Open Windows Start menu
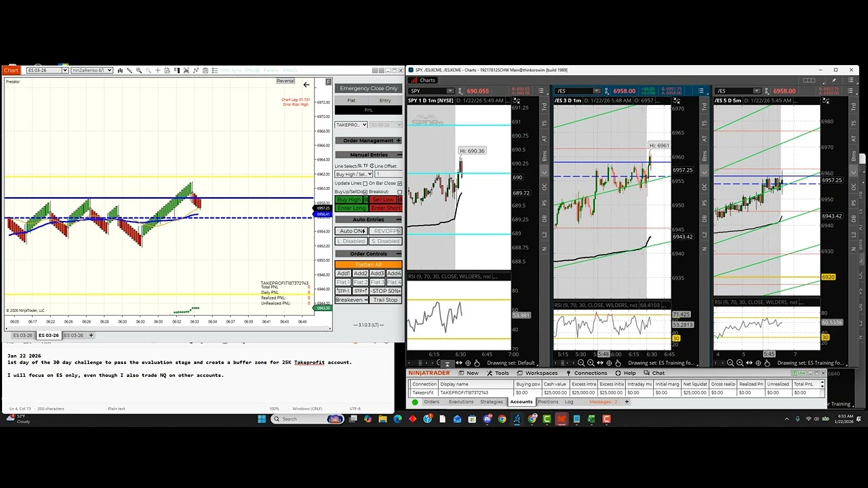The width and height of the screenshot is (868, 488). pos(262,419)
